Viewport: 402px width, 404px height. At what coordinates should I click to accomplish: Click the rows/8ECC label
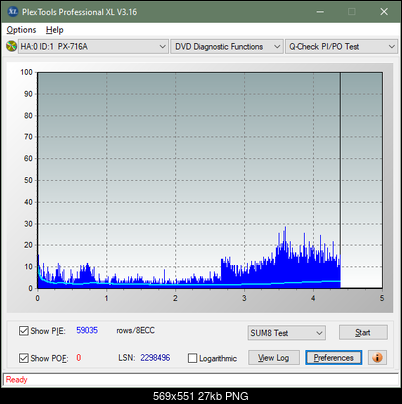[x=135, y=330]
